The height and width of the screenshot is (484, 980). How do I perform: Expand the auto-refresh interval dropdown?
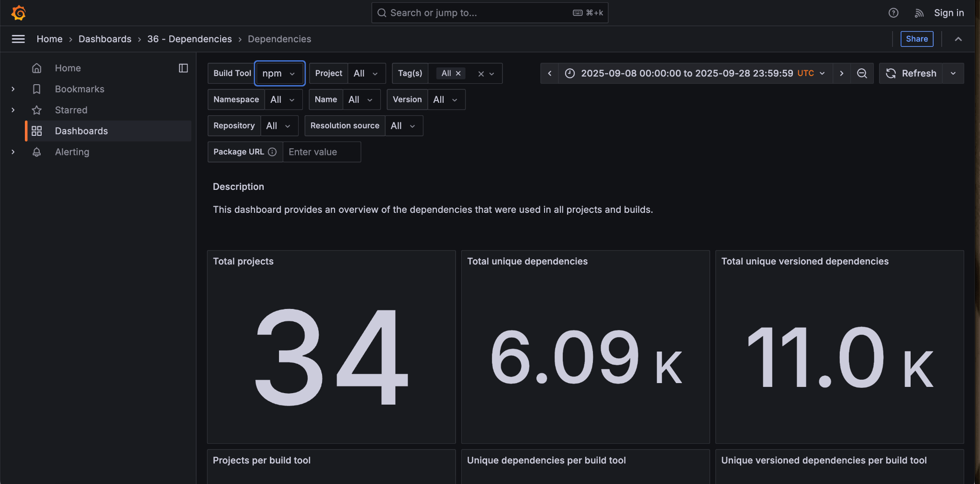pos(953,73)
